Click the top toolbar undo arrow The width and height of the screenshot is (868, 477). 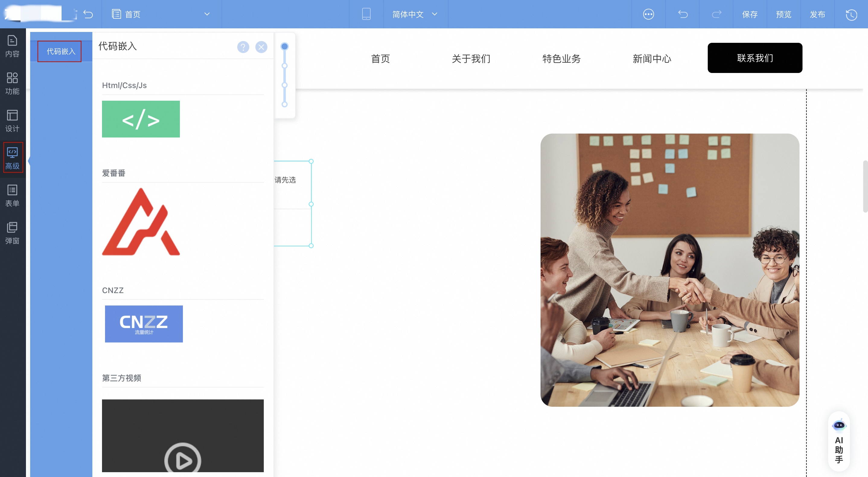tap(683, 14)
